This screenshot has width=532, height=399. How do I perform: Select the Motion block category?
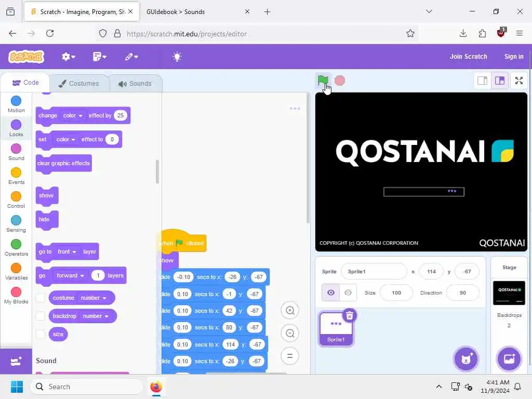click(x=16, y=104)
